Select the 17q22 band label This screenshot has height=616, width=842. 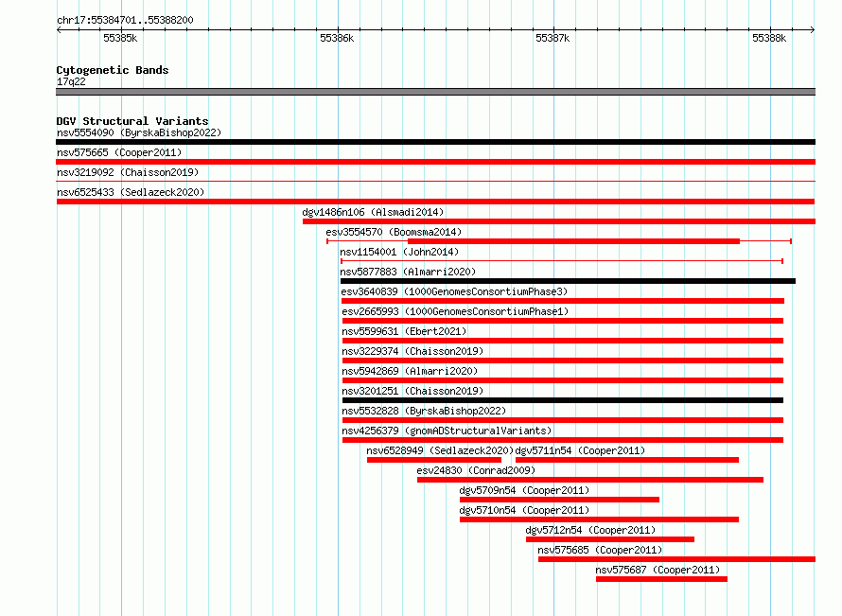(x=71, y=81)
